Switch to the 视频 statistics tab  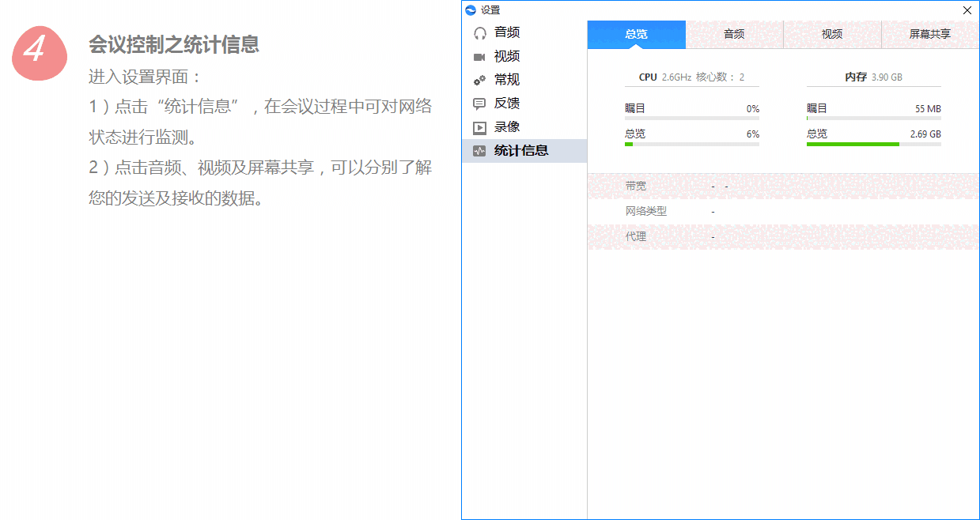832,35
